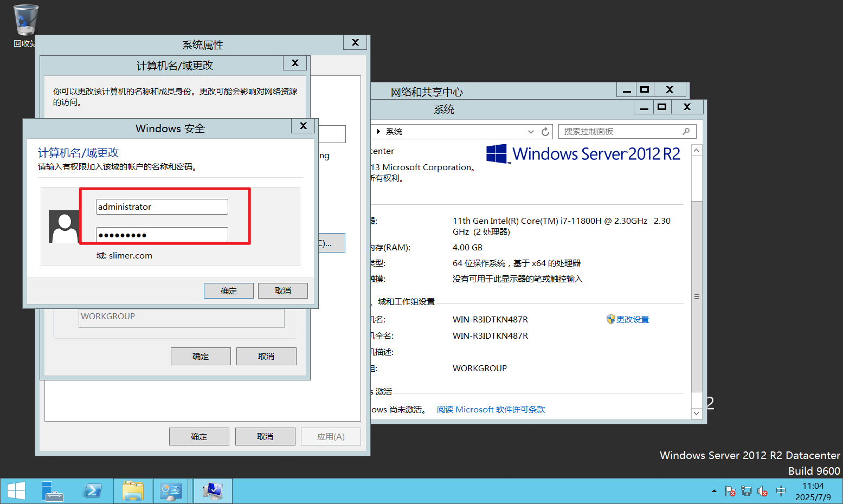The height and width of the screenshot is (504, 843).
Task: Open the Action Center flag icon
Action: (x=730, y=491)
